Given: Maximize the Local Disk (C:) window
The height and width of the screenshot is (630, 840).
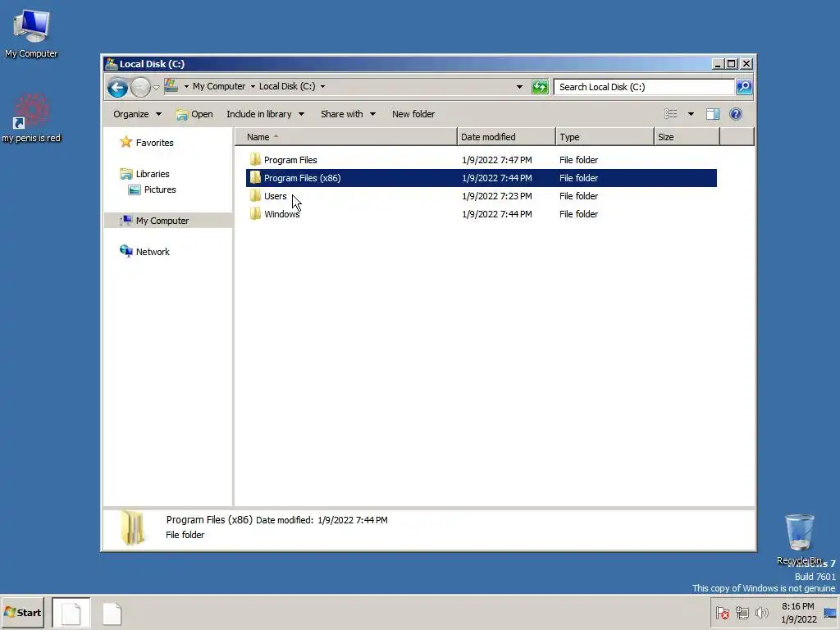Looking at the screenshot, I should pyautogui.click(x=732, y=64).
